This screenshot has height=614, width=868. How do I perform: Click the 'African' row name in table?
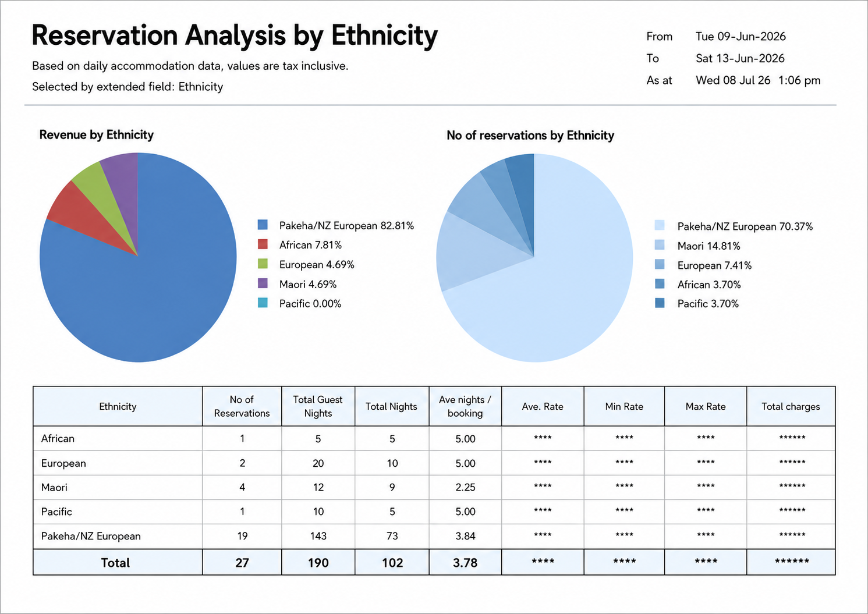(58, 438)
